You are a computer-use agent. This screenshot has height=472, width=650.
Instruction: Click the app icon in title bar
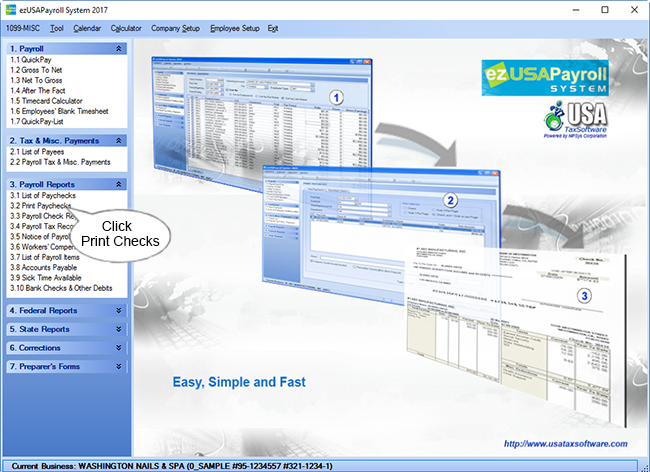tap(10, 9)
